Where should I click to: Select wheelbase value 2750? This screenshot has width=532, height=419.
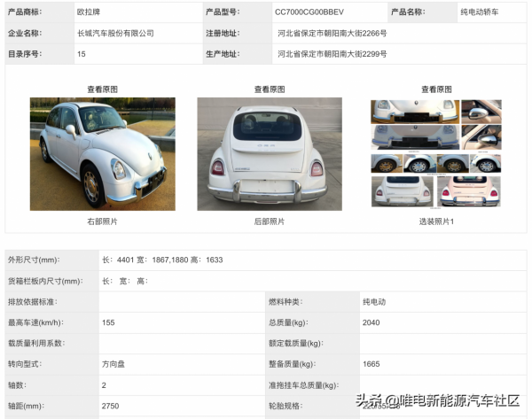(x=110, y=406)
